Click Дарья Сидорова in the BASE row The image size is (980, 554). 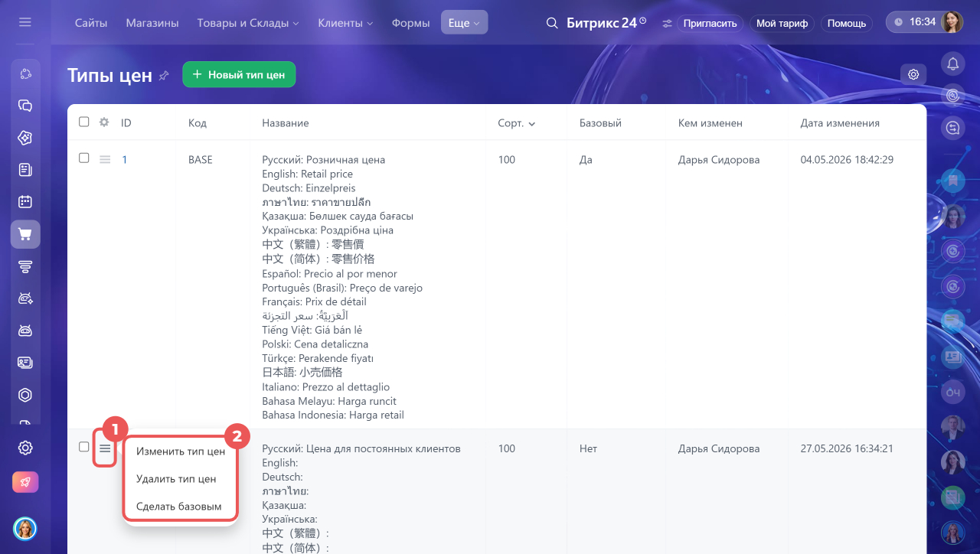click(719, 160)
